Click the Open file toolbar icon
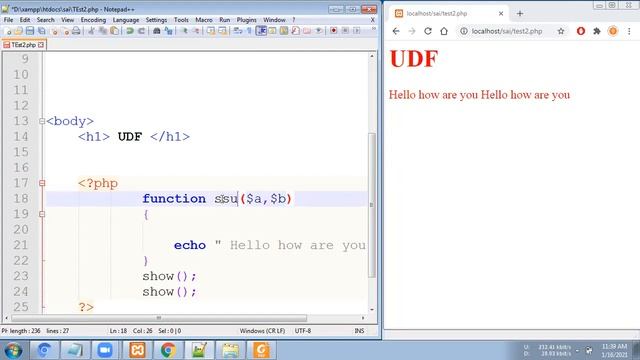Screen dimensions: 640x360 click(18, 31)
